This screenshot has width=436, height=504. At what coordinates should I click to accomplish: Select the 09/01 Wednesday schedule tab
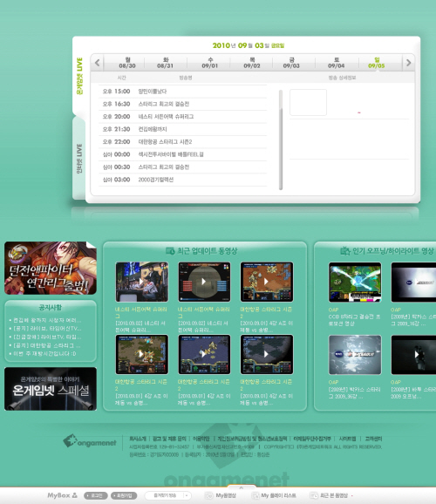209,63
